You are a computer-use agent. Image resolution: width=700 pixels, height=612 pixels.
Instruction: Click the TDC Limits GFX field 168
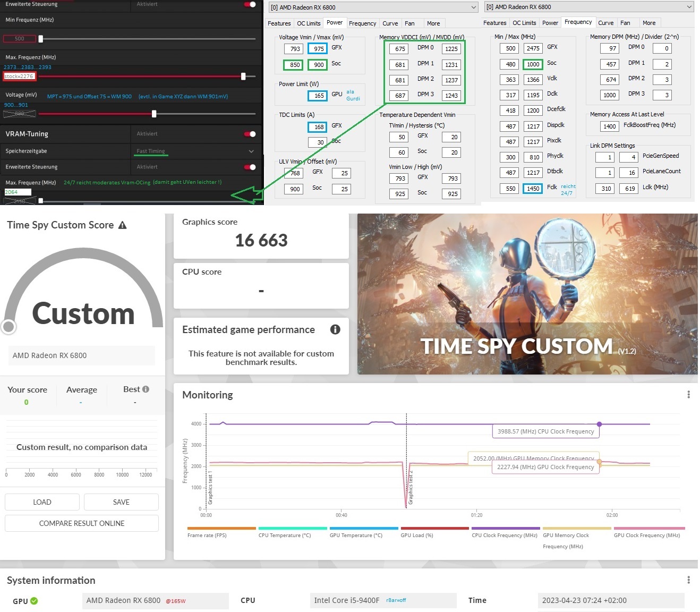click(x=318, y=127)
